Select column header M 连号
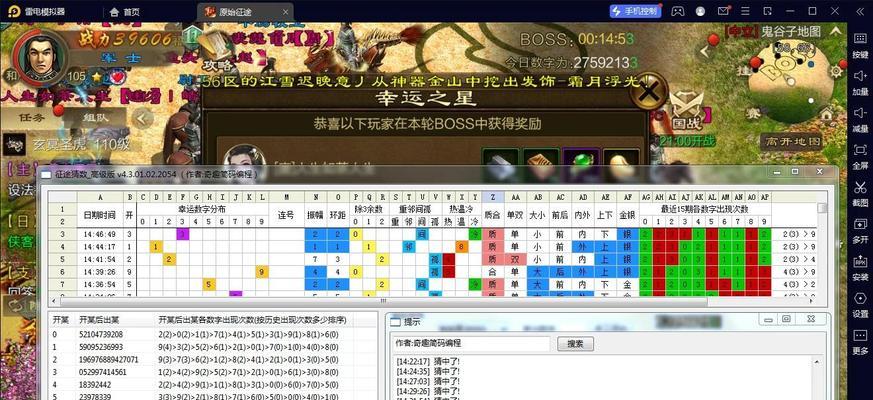This screenshot has height=400, width=873. coord(286,197)
